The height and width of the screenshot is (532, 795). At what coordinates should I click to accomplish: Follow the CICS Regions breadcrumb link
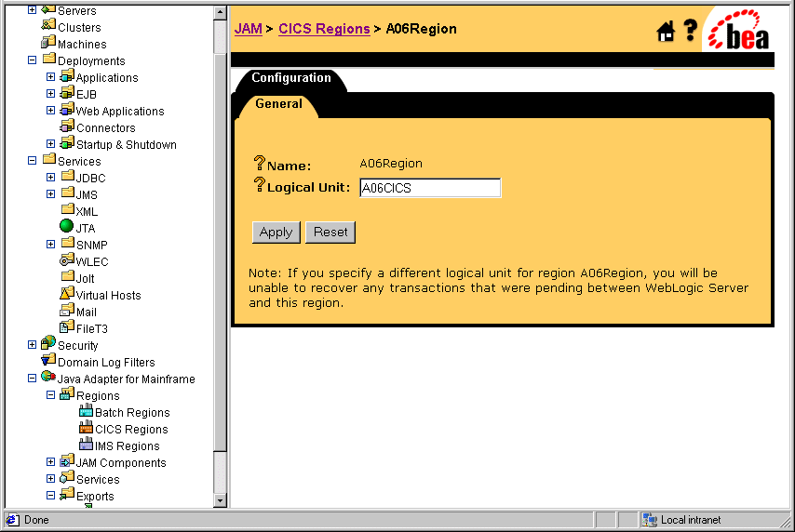(325, 29)
